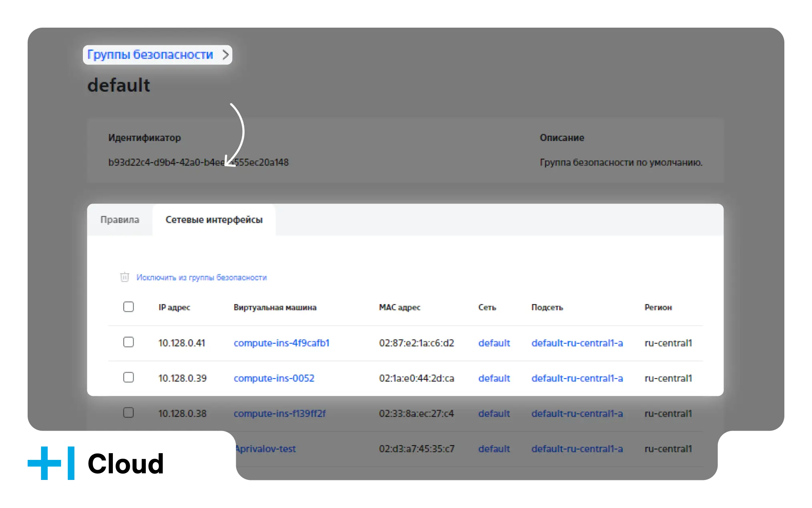Click IP address 10.128.0.39
The width and height of the screenshot is (812, 508).
coord(183,378)
